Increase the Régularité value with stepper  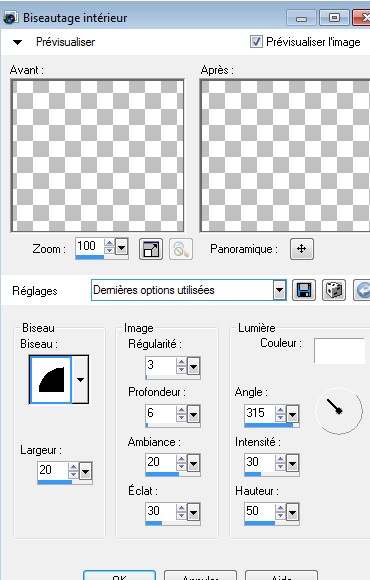[x=181, y=362]
